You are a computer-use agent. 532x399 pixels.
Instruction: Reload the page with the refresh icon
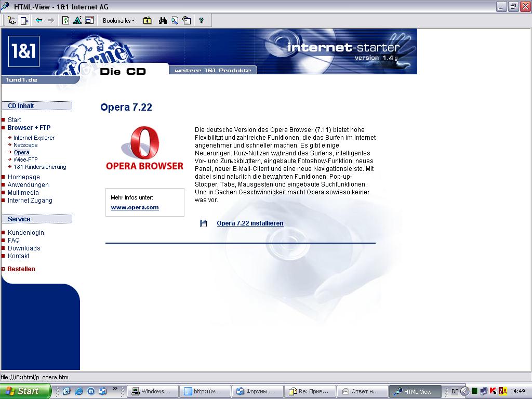point(66,21)
